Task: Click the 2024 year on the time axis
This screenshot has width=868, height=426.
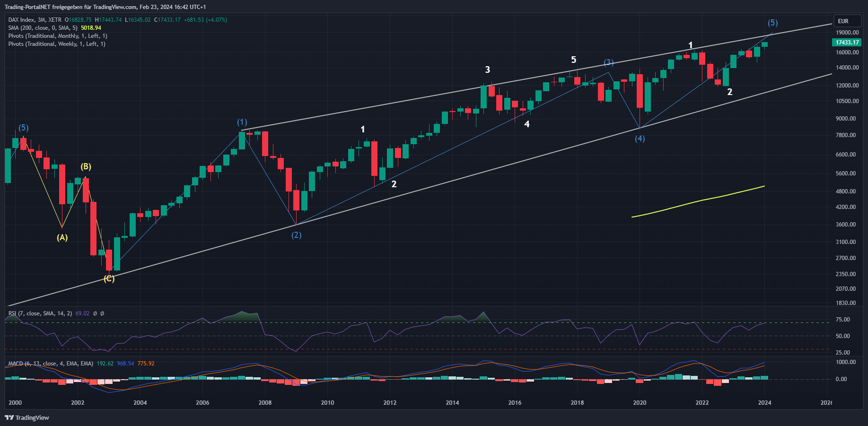Action: [764, 403]
